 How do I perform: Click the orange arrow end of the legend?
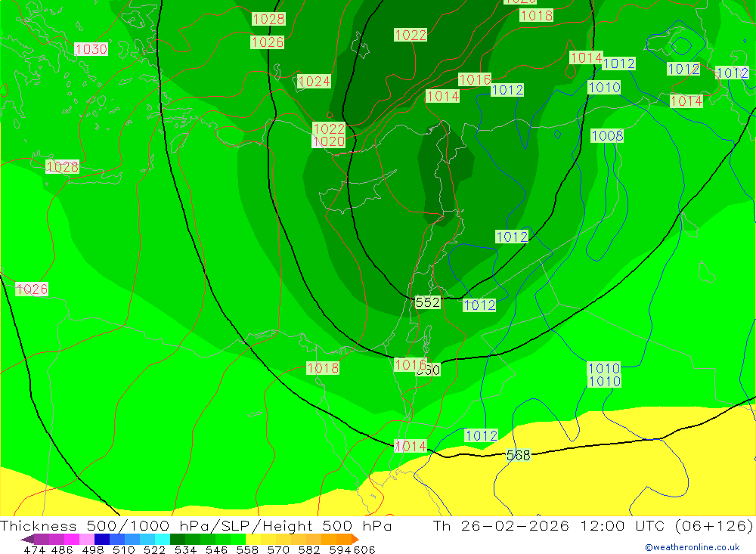(355, 539)
